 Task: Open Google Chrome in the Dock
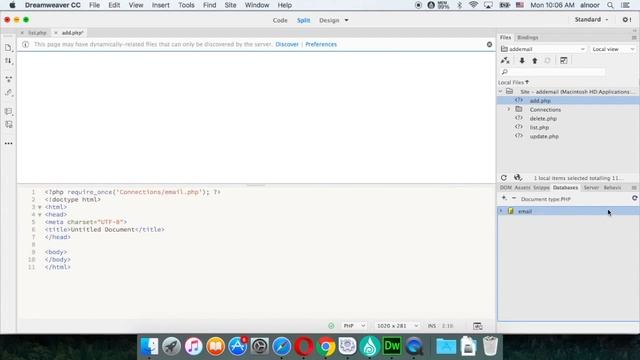325,346
